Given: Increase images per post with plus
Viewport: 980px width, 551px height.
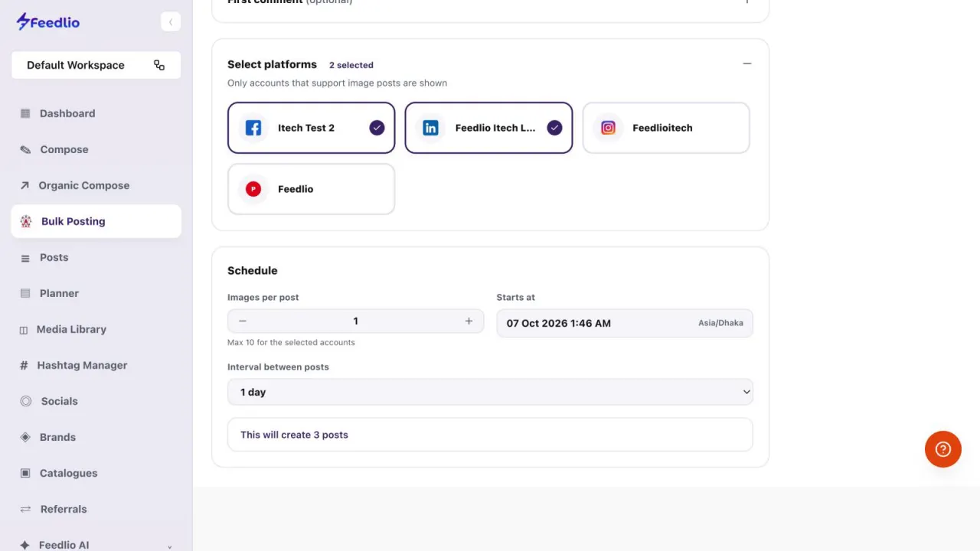Looking at the screenshot, I should 469,321.
